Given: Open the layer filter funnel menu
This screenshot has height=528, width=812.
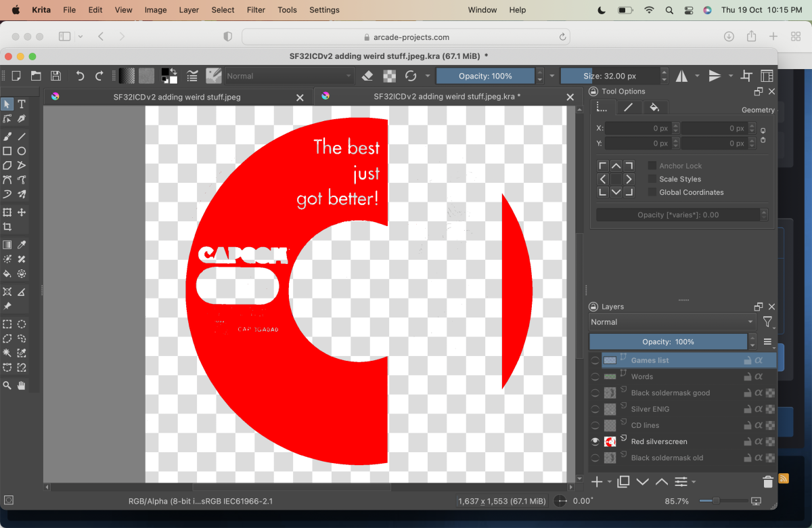Looking at the screenshot, I should [767, 322].
